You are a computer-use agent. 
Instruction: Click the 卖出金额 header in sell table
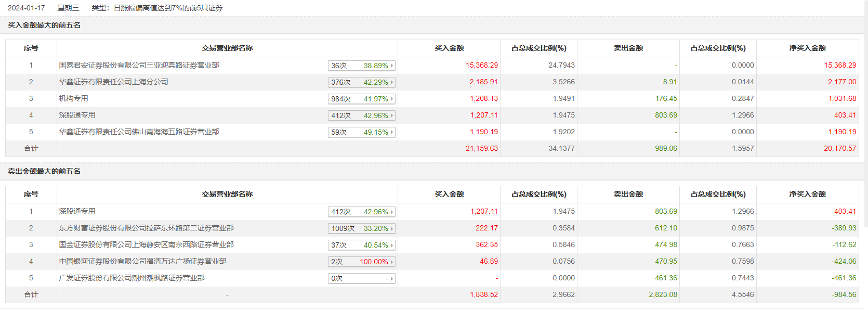tap(628, 194)
